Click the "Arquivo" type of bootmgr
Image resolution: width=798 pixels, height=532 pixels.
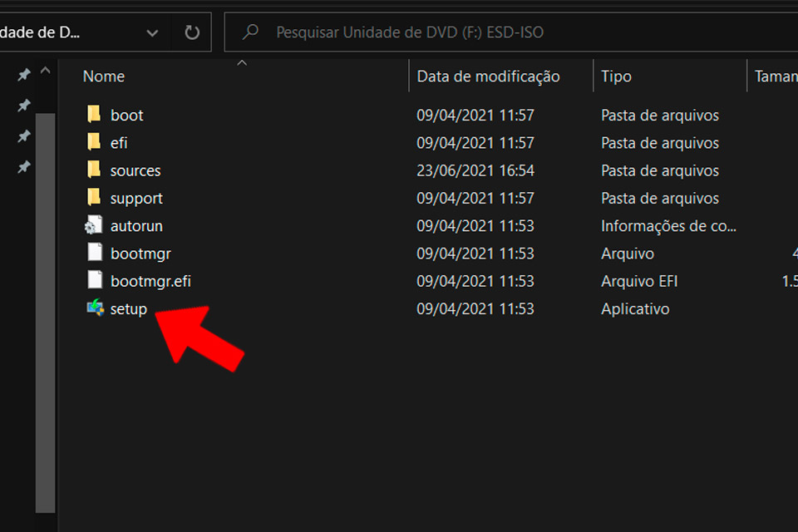point(628,254)
